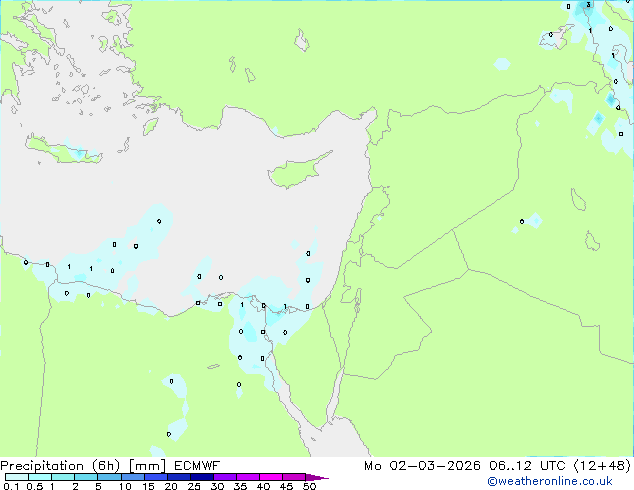Pick the 15–20 mm legend color swatch
The image size is (634, 490).
155,477
